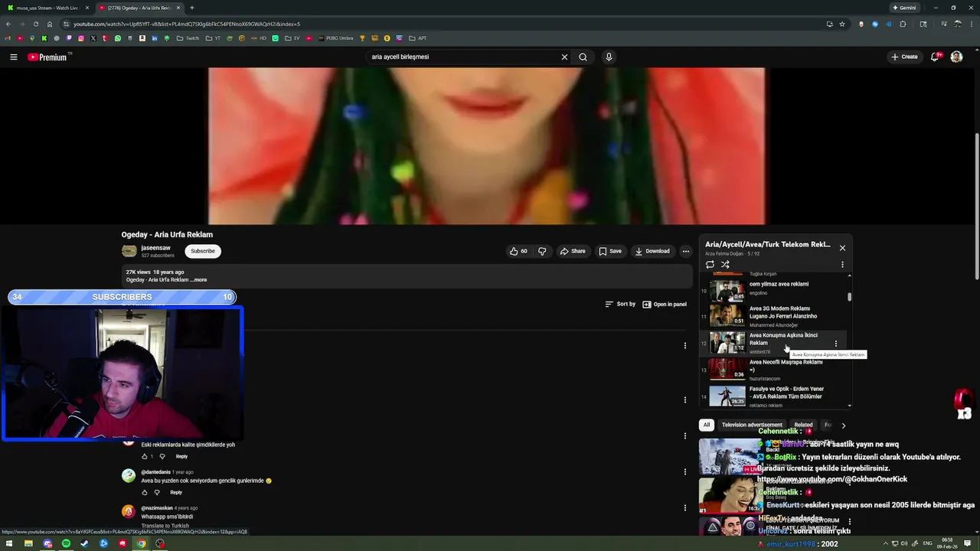Select the Related chip

[803, 425]
